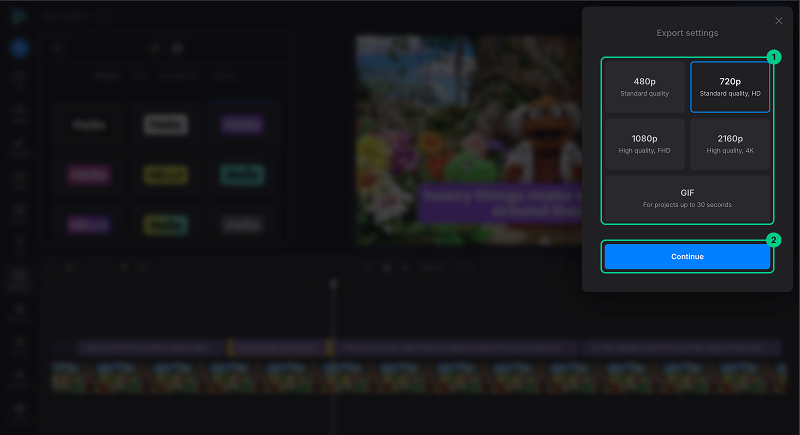Choose 720p Standard quality HD export
Image resolution: width=800 pixels, height=435 pixels.
coord(730,87)
